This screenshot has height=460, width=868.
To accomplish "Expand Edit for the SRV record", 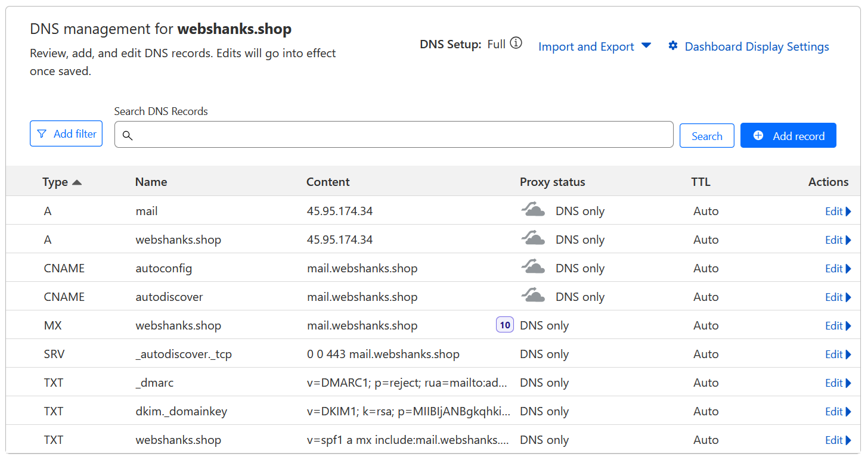I will pos(838,354).
